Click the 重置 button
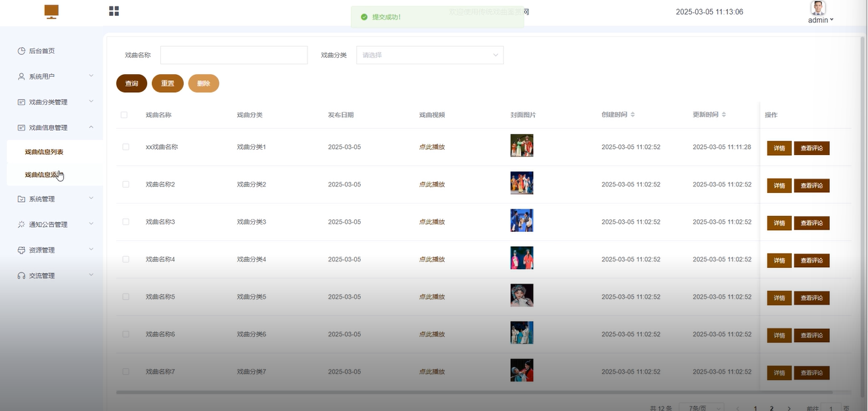This screenshot has width=868, height=411. pos(168,83)
